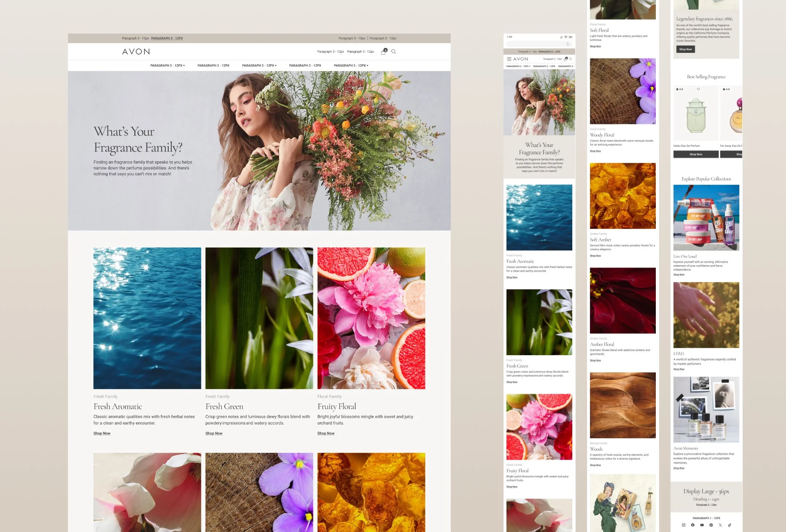This screenshot has height=532, width=786.
Task: Tap Shop Now under Amber Floral in mobile
Action: click(595, 361)
